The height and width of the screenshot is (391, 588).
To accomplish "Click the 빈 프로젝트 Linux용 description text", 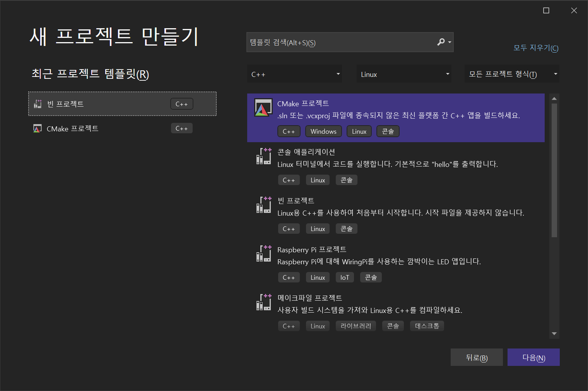I will point(401,213).
